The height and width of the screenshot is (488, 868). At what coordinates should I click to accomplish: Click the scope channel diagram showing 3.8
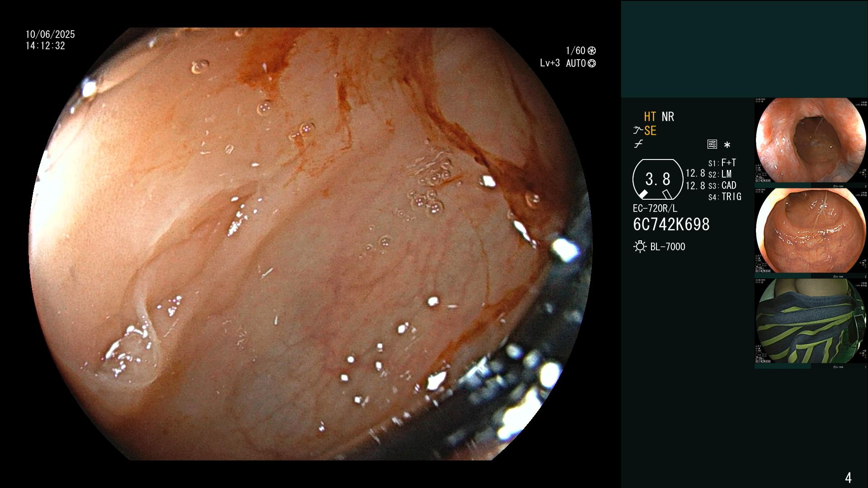point(658,179)
